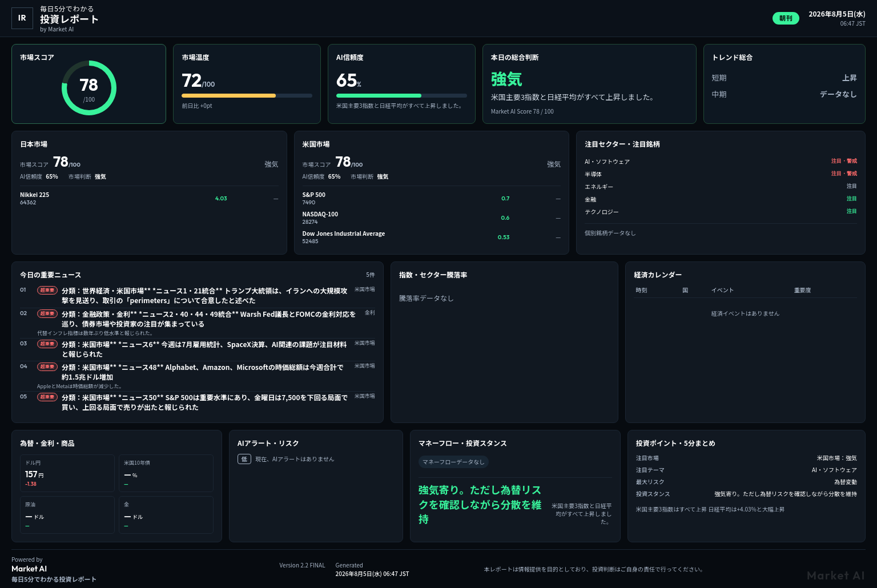Click Version 2.2 FINAL footer text

(302, 565)
